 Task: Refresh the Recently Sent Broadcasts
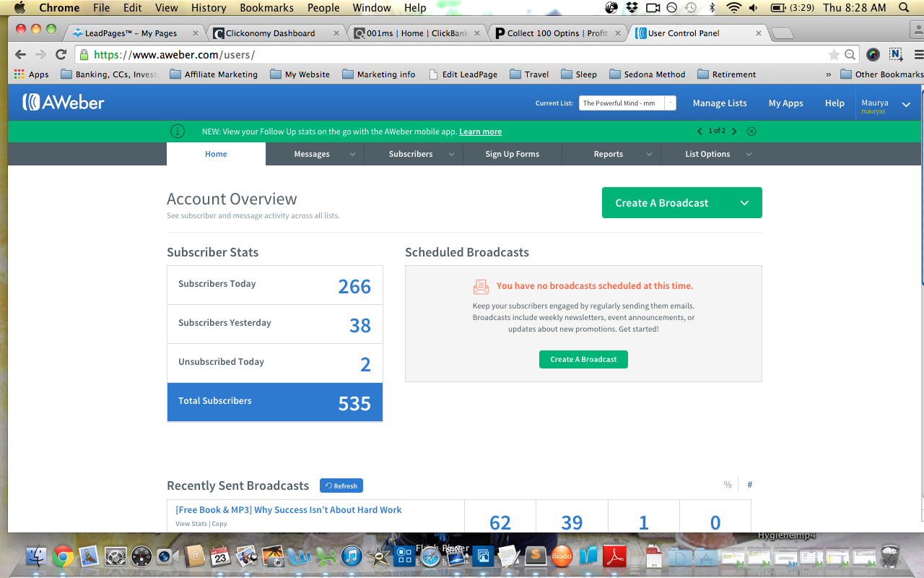(x=341, y=486)
